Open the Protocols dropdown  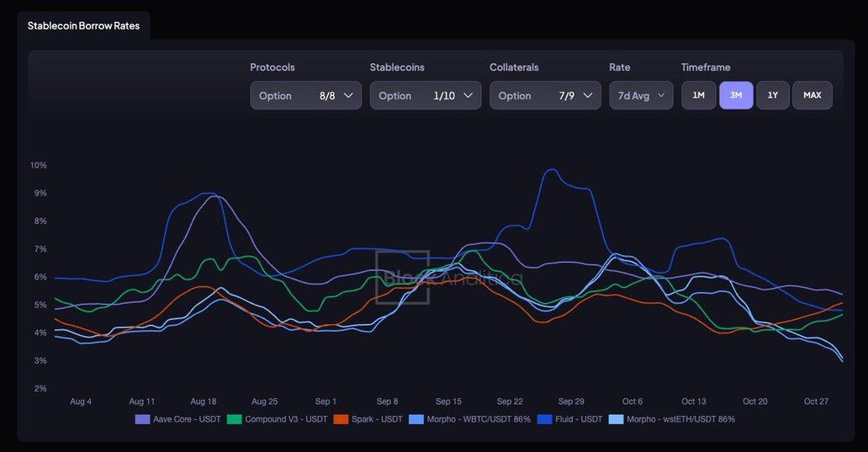pos(305,95)
